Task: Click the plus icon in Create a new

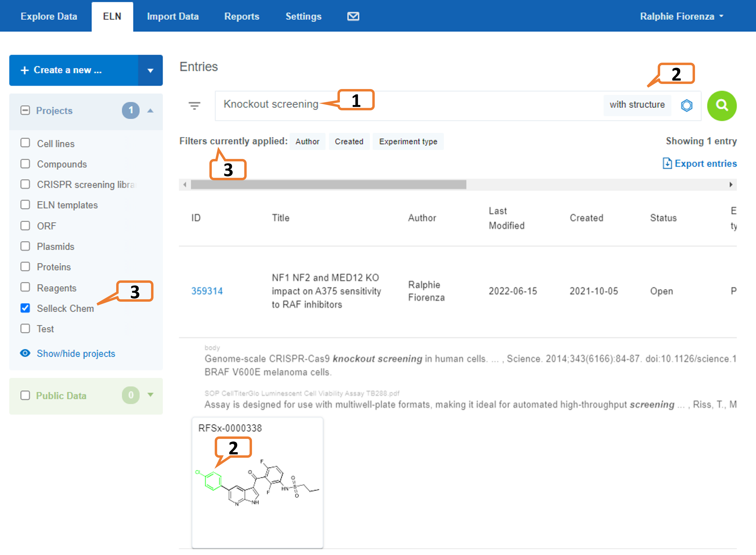Action: [x=24, y=70]
